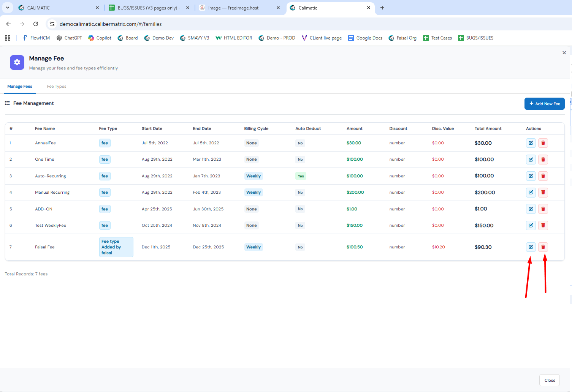Select the Manage Fees tab
The width and height of the screenshot is (572, 392).
click(x=20, y=87)
